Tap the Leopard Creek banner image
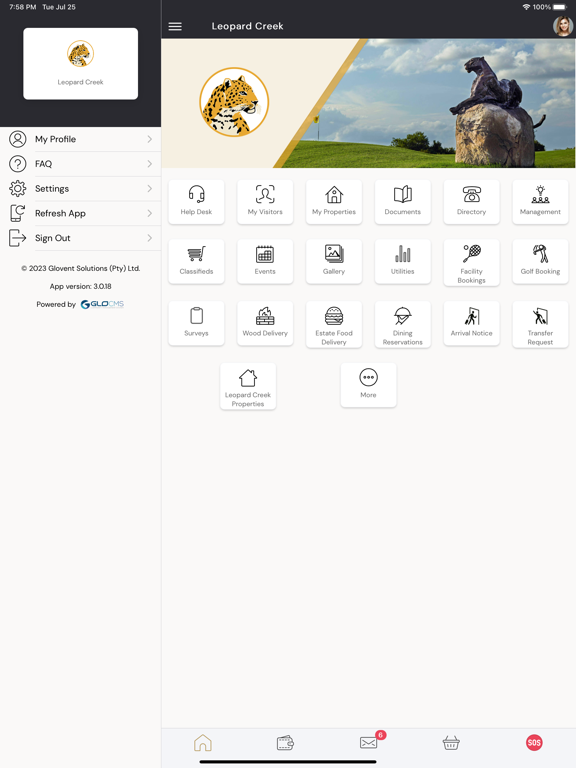 point(369,103)
